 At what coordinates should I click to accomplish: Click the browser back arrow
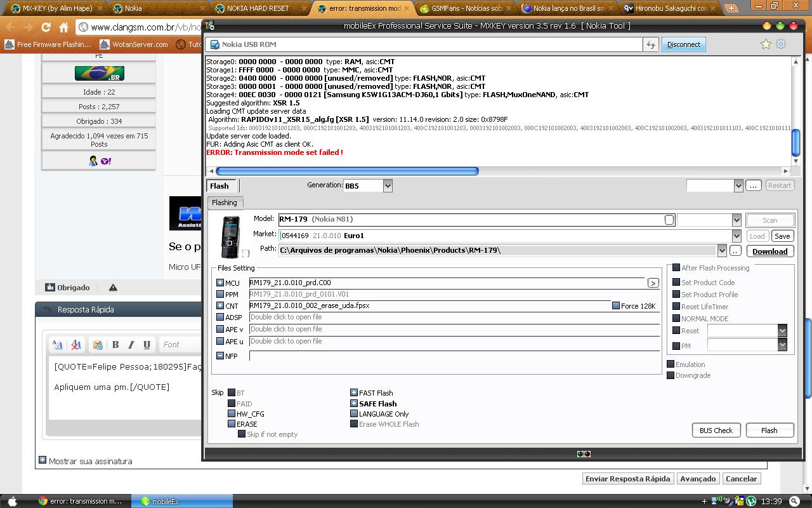[11, 27]
